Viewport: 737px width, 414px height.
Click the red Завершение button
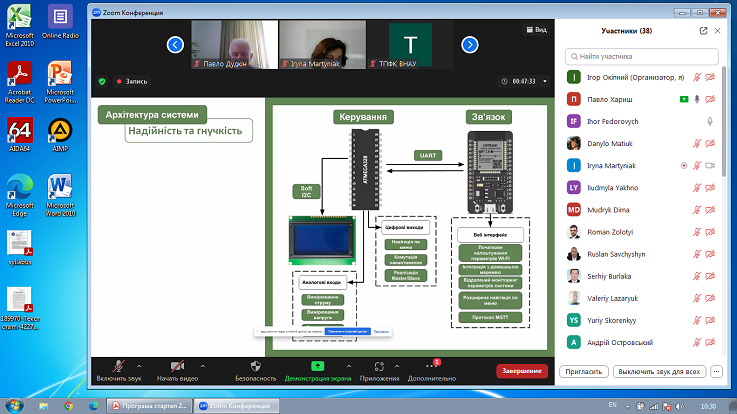point(521,371)
